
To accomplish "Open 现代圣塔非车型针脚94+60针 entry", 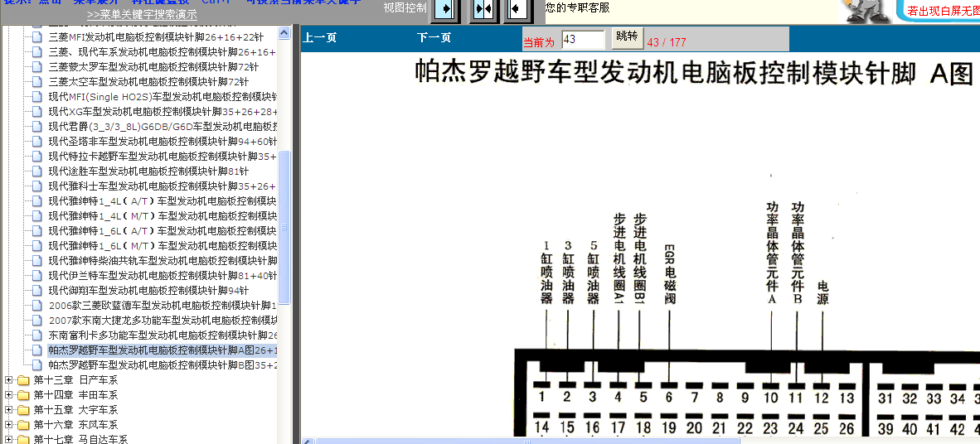I will click(x=162, y=141).
